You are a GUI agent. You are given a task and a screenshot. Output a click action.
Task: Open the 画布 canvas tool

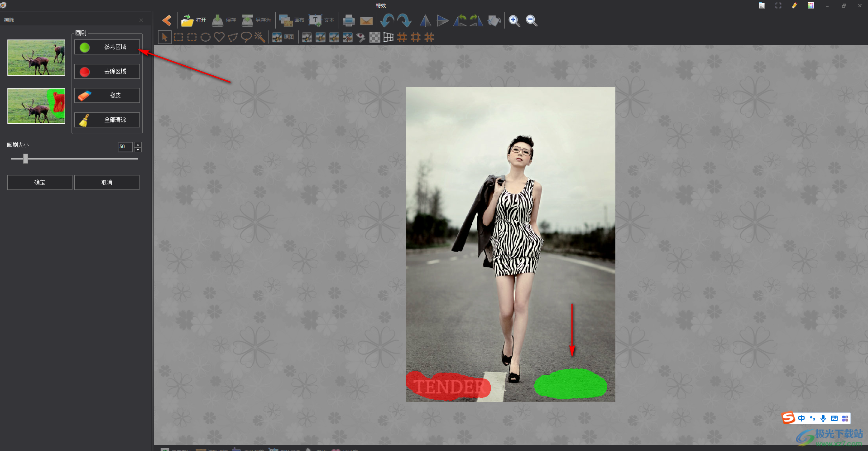click(x=291, y=20)
